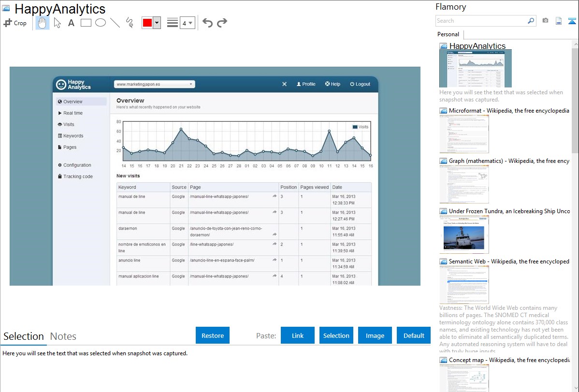Activate the hand pan tool

click(x=43, y=23)
